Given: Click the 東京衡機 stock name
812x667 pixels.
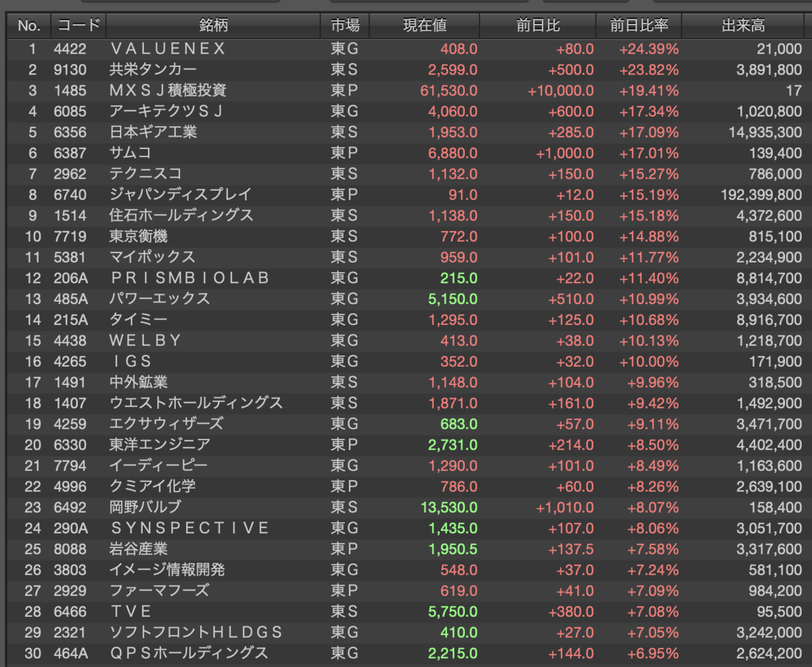Looking at the screenshot, I should [139, 236].
